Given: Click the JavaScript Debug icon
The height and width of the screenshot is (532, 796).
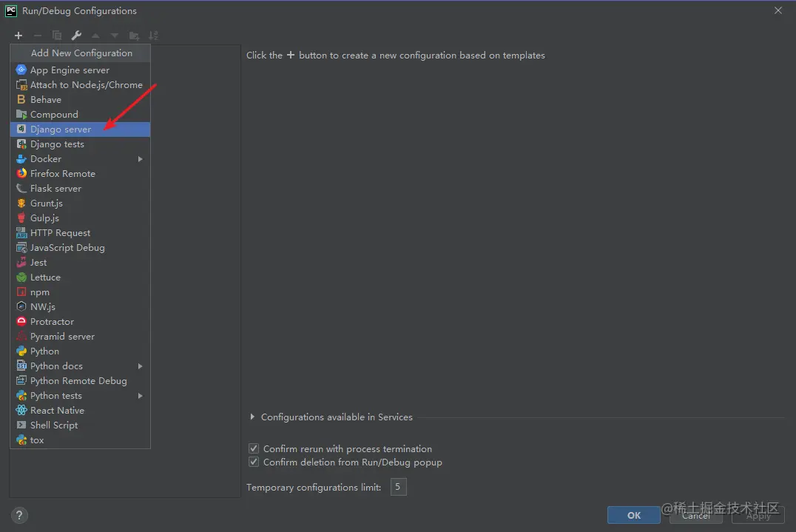Looking at the screenshot, I should [x=21, y=248].
